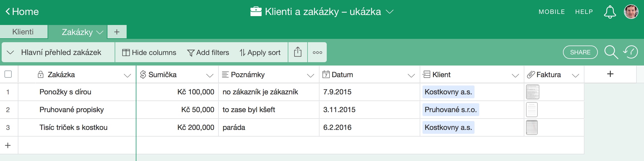Switch to the Klienti tab
644x161 pixels.
(x=23, y=32)
